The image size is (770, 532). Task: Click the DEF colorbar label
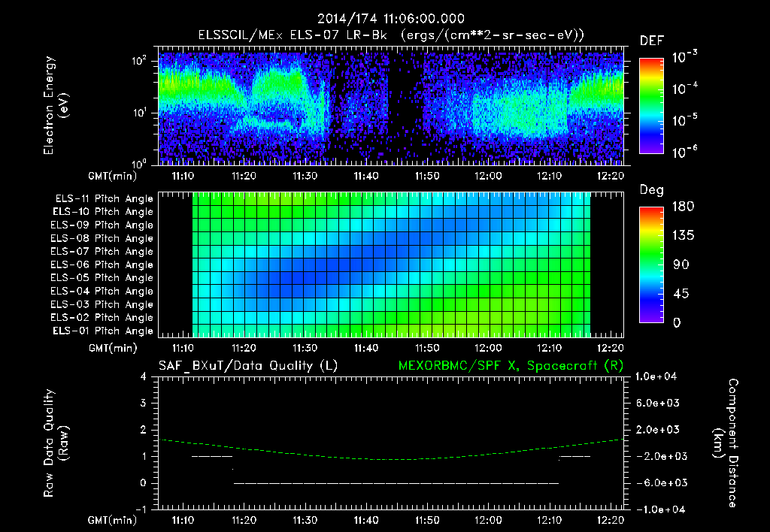pyautogui.click(x=651, y=41)
